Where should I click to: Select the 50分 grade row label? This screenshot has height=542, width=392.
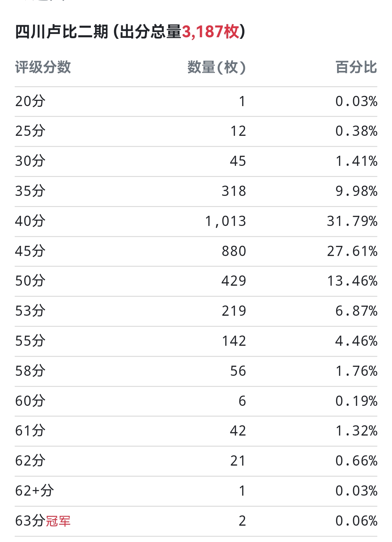pyautogui.click(x=30, y=281)
